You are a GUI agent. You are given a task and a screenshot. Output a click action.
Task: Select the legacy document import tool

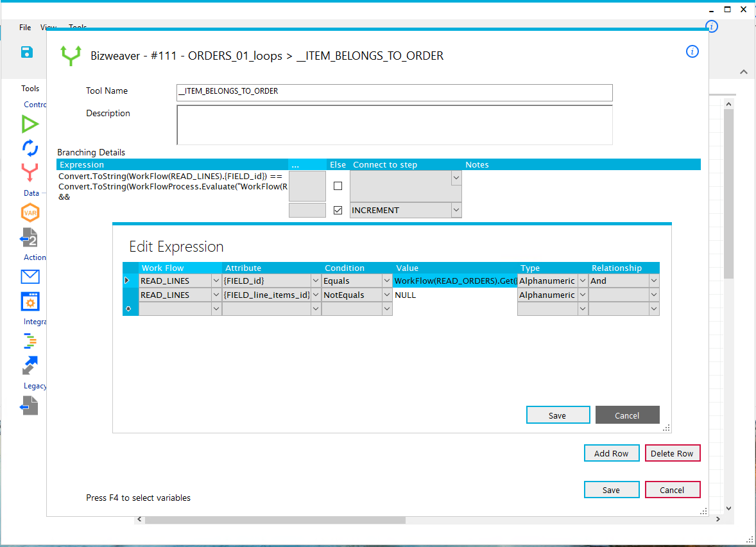tap(29, 405)
